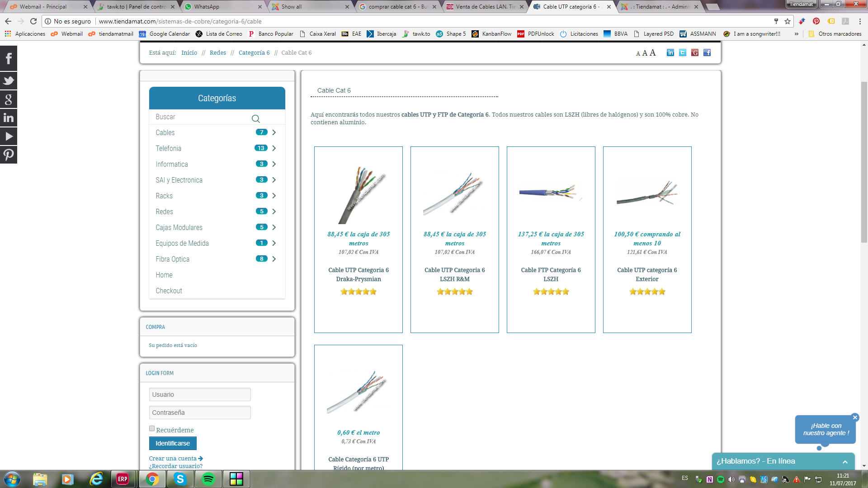Click the Pinterest icon in left sidebar
Screen dimensions: 868x488
9,155
